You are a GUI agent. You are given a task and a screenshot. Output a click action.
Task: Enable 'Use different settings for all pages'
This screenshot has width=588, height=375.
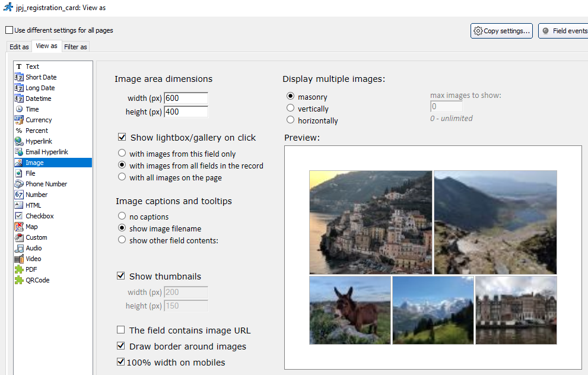click(x=9, y=30)
